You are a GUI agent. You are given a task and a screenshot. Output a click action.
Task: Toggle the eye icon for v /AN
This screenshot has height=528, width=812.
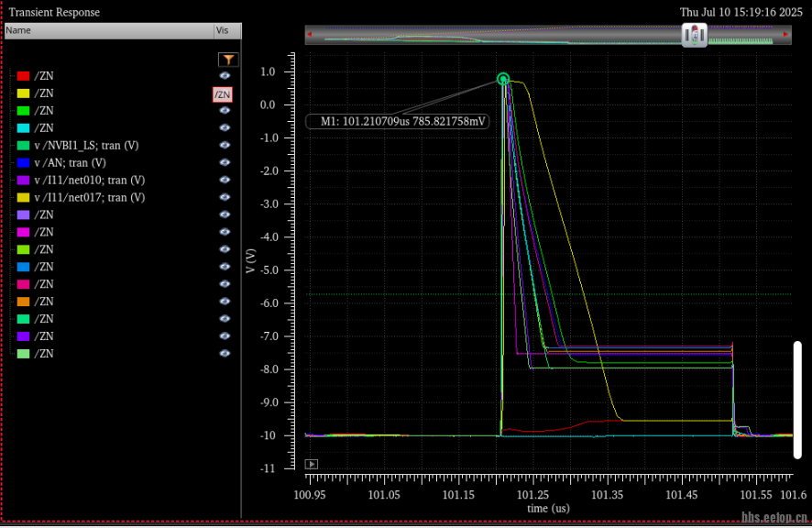click(225, 162)
